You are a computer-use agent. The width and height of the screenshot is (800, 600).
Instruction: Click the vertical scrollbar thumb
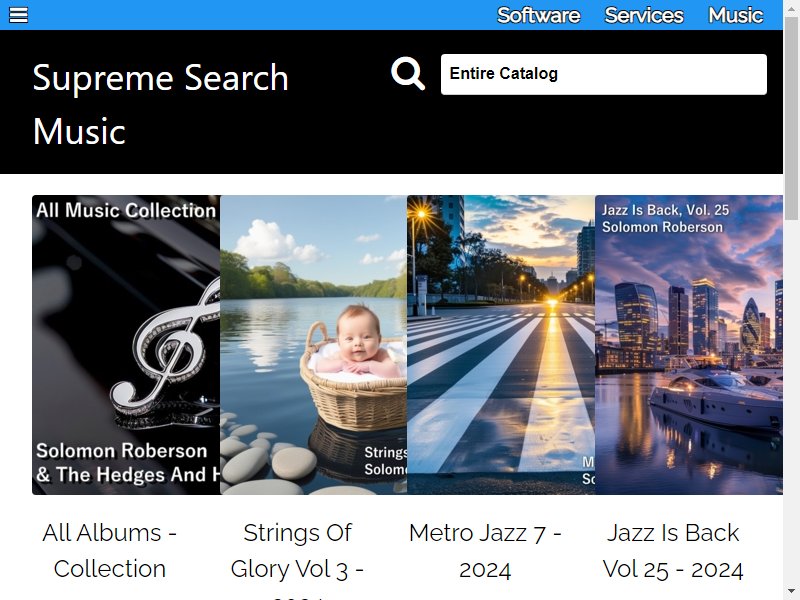pos(791,118)
